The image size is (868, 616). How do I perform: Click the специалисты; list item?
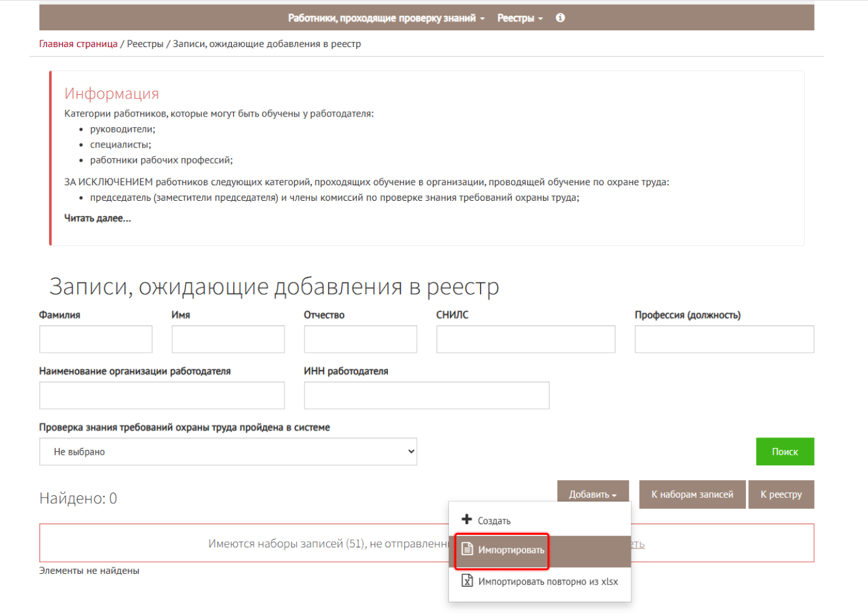(x=120, y=144)
